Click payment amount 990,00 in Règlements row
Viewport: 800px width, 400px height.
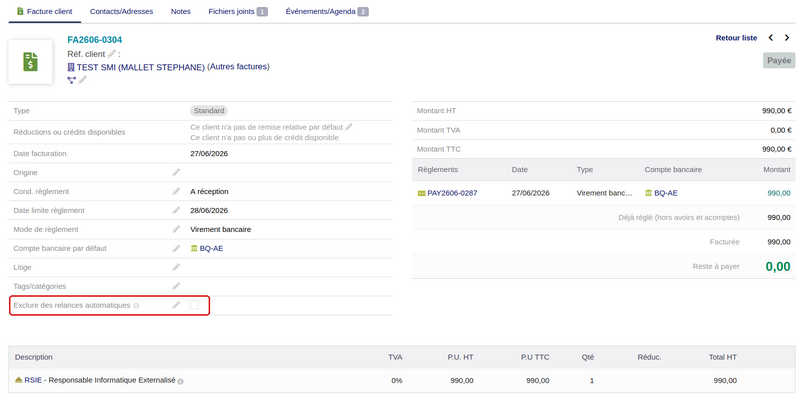[779, 193]
